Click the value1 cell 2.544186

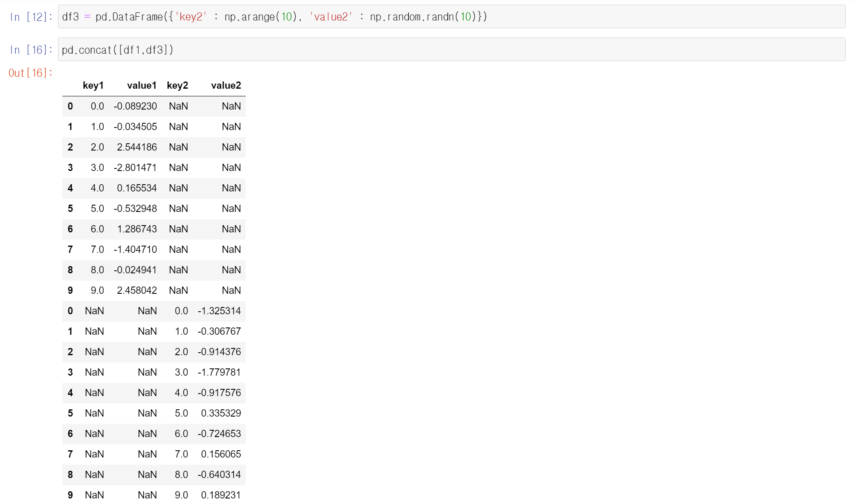tap(137, 147)
